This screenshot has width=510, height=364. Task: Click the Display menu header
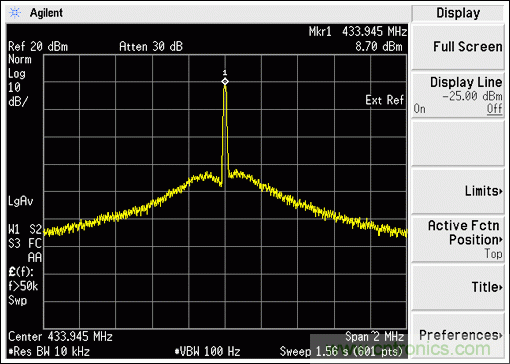(x=458, y=13)
